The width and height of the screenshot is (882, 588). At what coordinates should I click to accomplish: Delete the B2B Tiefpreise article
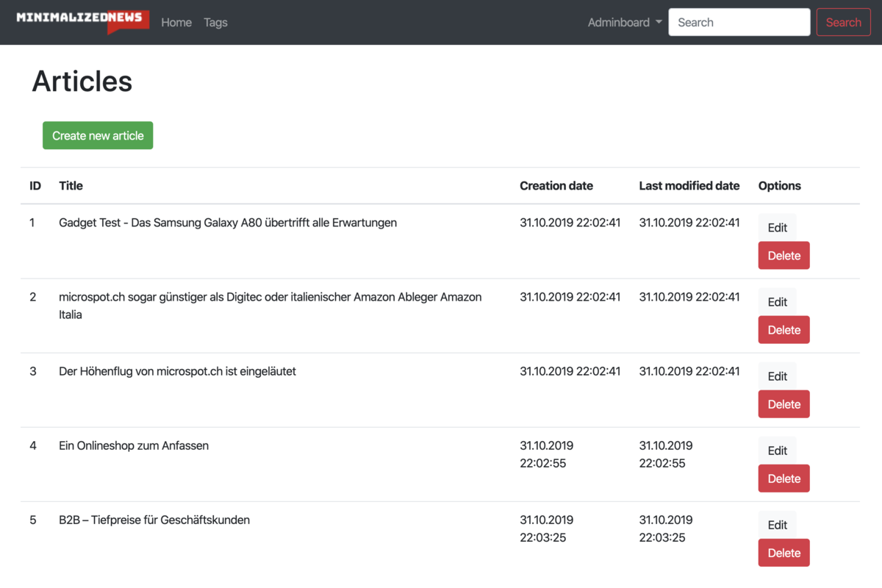click(x=784, y=553)
